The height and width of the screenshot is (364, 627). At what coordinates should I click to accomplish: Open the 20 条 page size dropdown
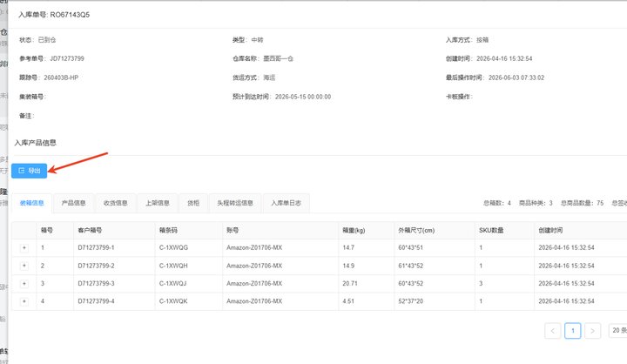click(x=617, y=330)
